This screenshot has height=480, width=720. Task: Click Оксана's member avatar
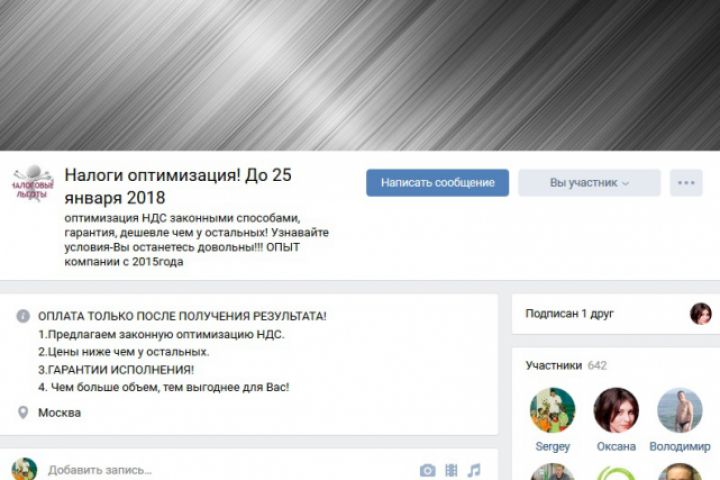(616, 410)
